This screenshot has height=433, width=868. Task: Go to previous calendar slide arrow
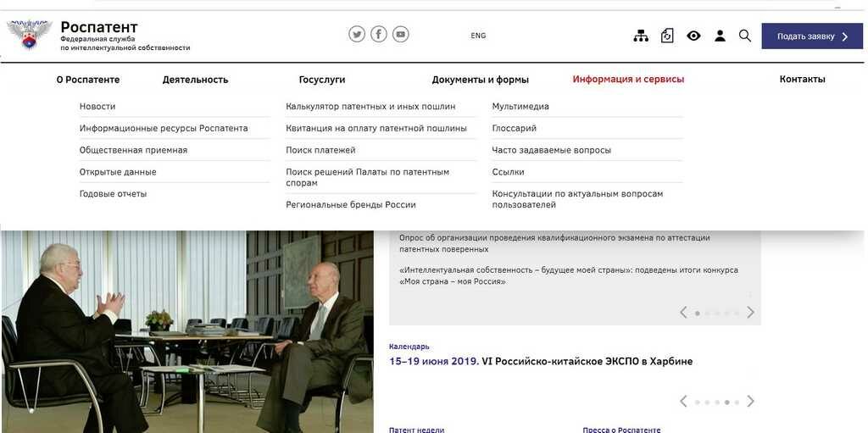(x=683, y=401)
